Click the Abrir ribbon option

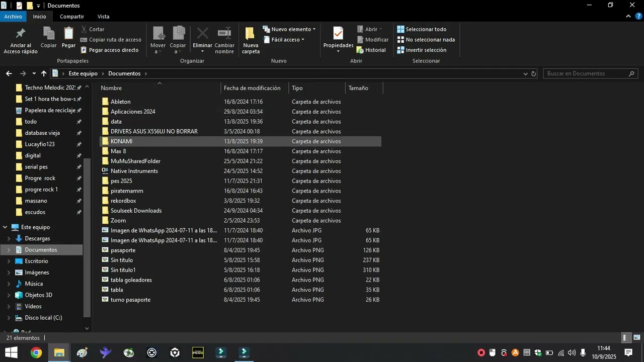[x=369, y=29]
